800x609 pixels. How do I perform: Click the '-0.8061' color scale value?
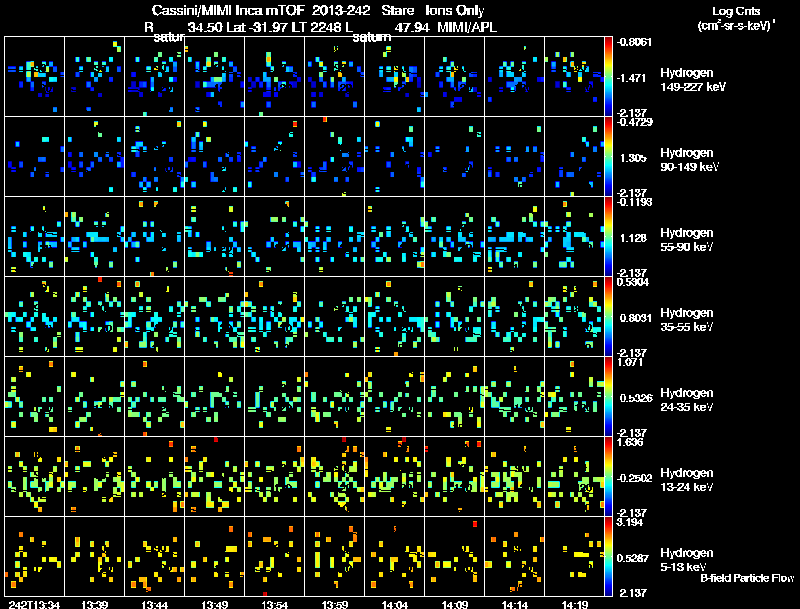634,42
